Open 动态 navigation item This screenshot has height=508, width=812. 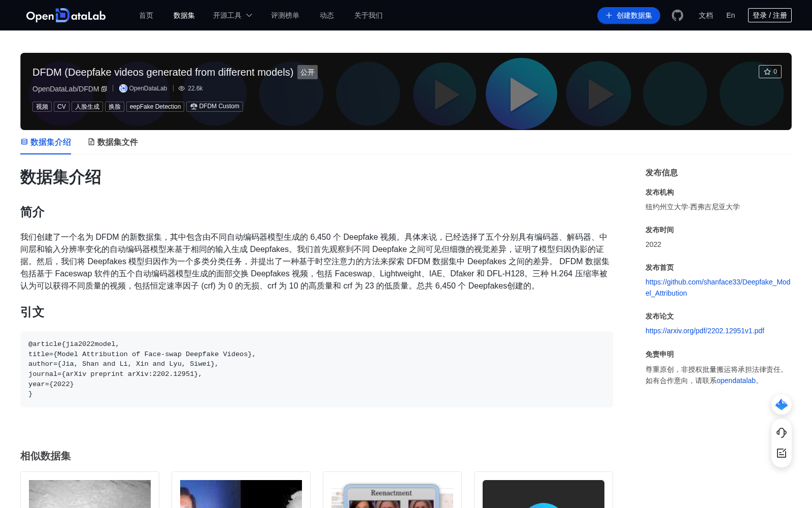point(327,15)
